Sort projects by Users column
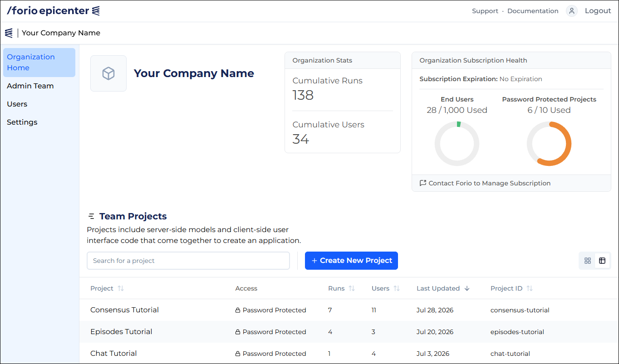This screenshot has height=364, width=619. point(386,288)
